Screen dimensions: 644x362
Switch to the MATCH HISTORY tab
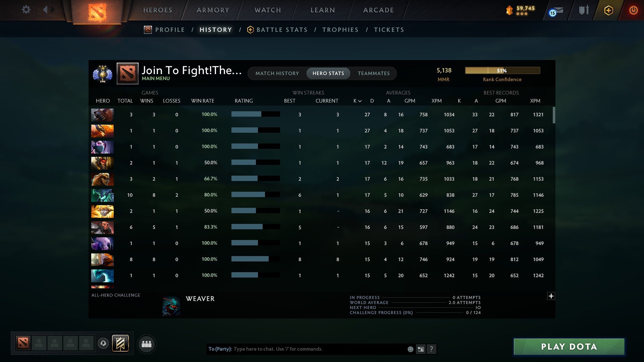pyautogui.click(x=277, y=73)
